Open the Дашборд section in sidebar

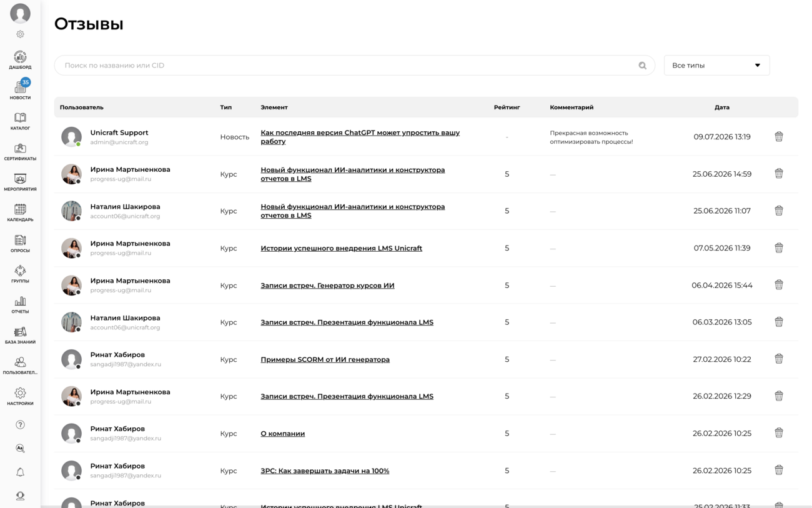[x=20, y=60]
